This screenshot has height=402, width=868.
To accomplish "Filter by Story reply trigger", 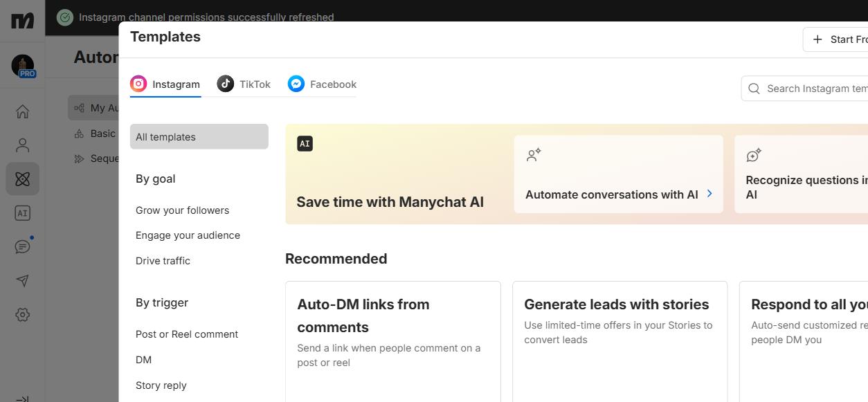I will coord(161,385).
